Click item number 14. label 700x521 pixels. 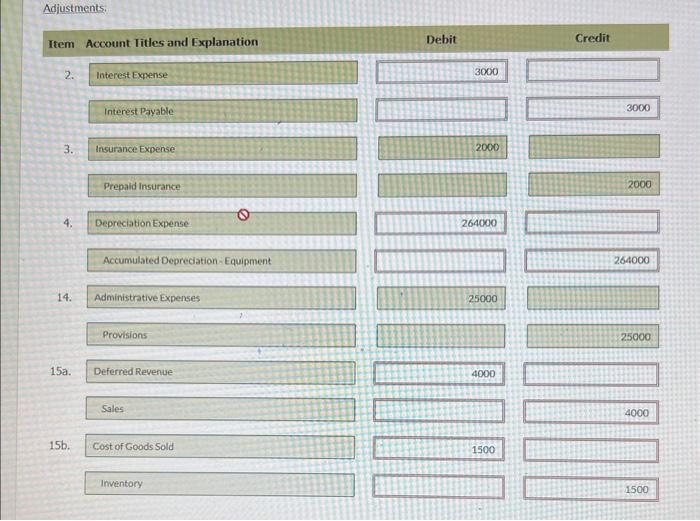pos(64,297)
